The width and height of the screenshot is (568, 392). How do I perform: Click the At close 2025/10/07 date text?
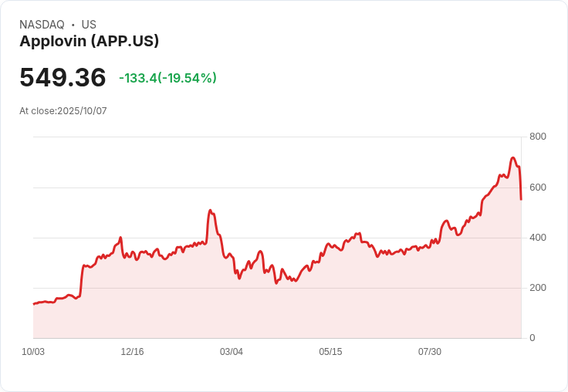point(63,111)
